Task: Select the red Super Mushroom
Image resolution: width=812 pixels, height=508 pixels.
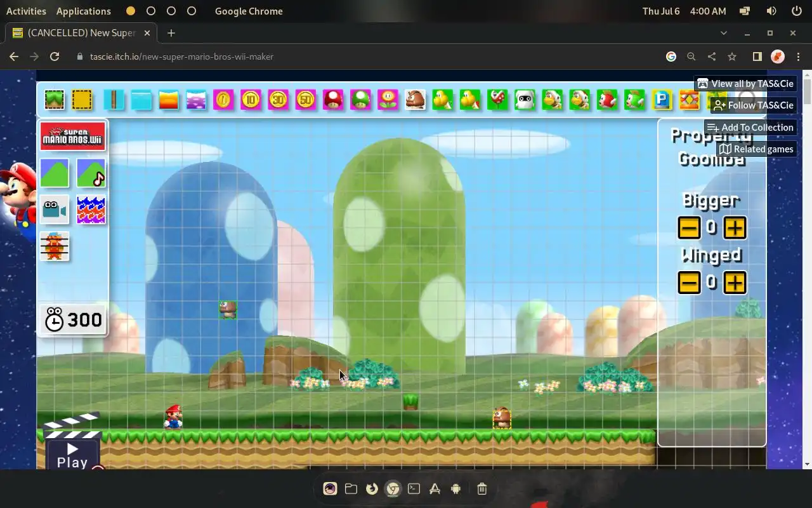Action: [333, 100]
